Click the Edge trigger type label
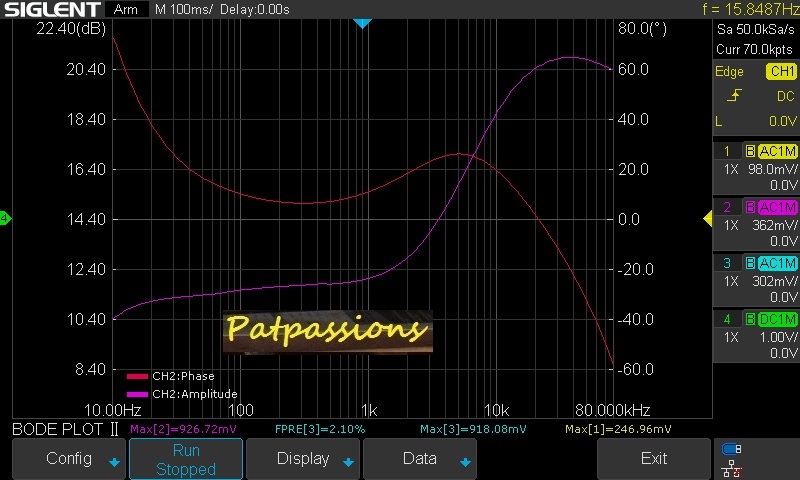This screenshot has height=480, width=800. pos(729,72)
